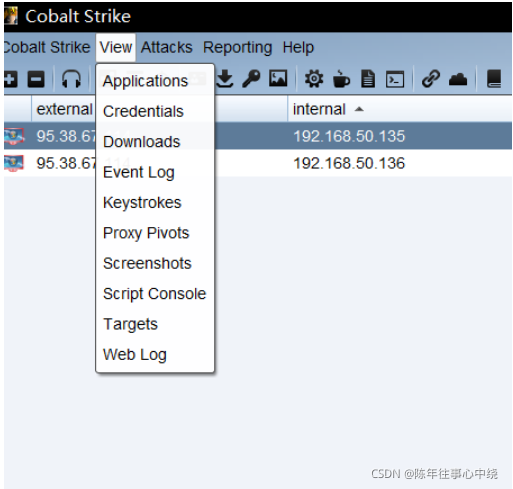Click the Downloads arrow toolbar icon

click(225, 79)
